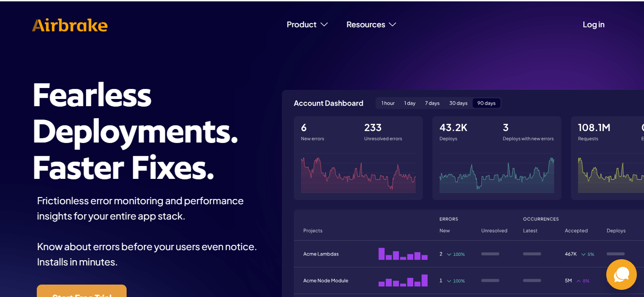This screenshot has height=297, width=644.
Task: Click the Acme Lambdas purple bar chart
Action: click(403, 253)
